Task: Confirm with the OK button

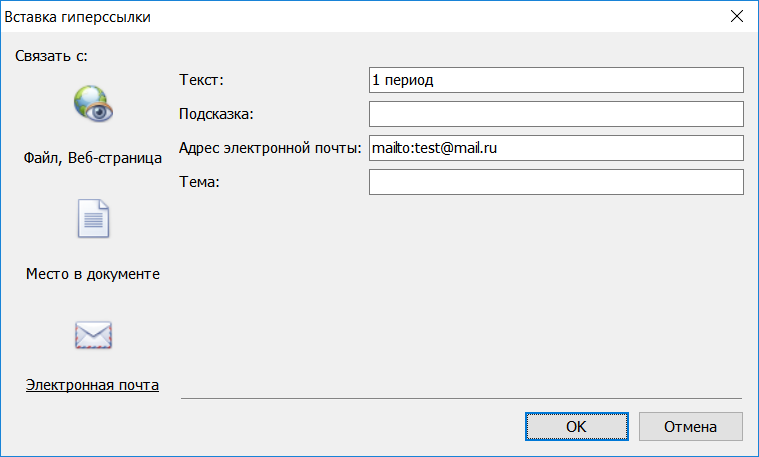Action: (577, 427)
